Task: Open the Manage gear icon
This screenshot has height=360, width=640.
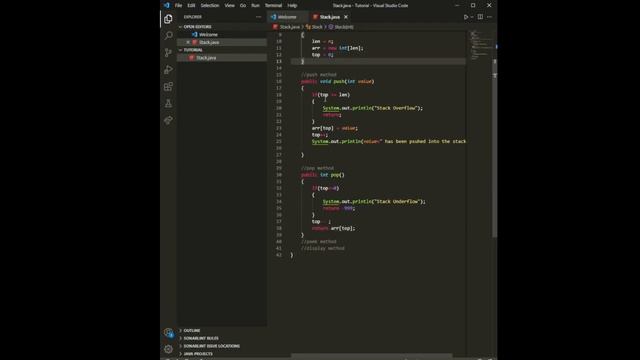Action: point(168,349)
